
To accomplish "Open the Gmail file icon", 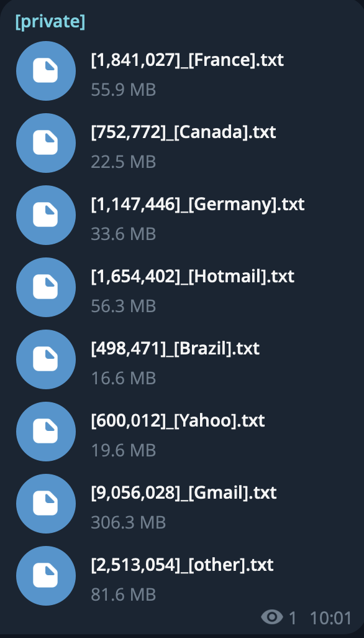I will [x=46, y=504].
